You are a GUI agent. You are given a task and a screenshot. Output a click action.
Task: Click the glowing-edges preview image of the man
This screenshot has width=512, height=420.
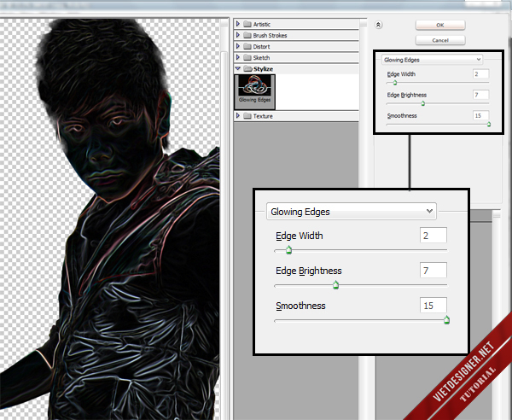(x=110, y=219)
